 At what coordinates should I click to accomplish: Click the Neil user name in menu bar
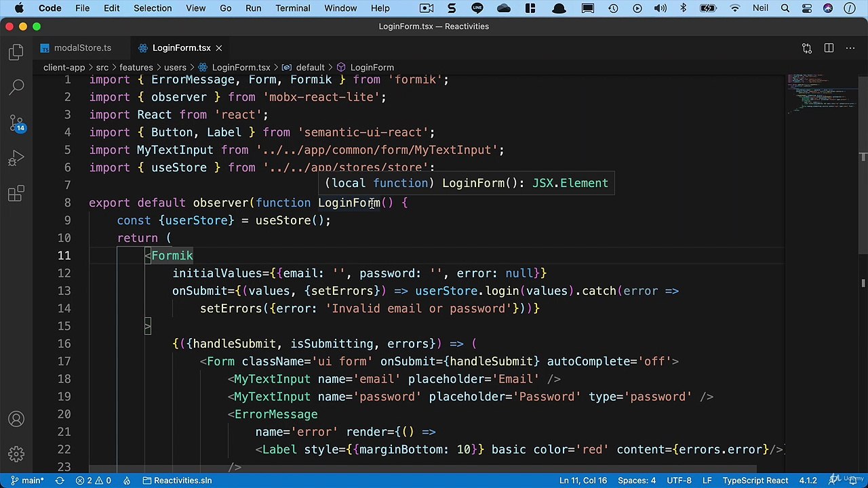pyautogui.click(x=760, y=8)
